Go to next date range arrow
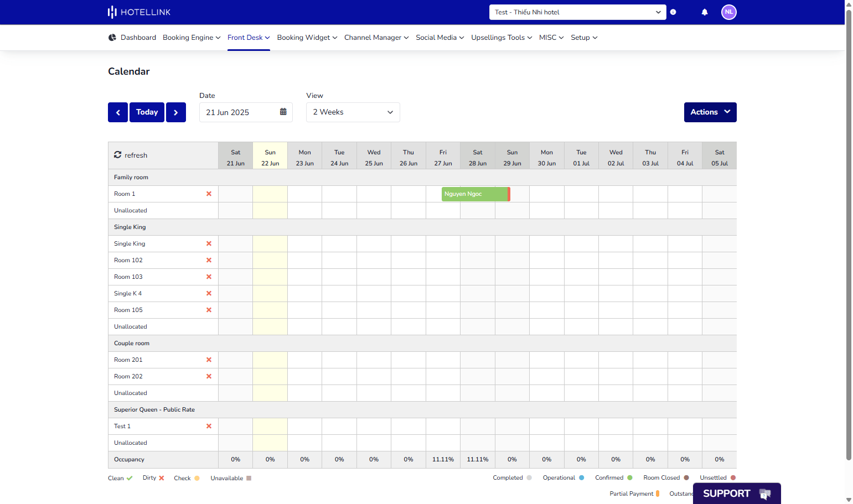The height and width of the screenshot is (504, 853). [x=176, y=112]
